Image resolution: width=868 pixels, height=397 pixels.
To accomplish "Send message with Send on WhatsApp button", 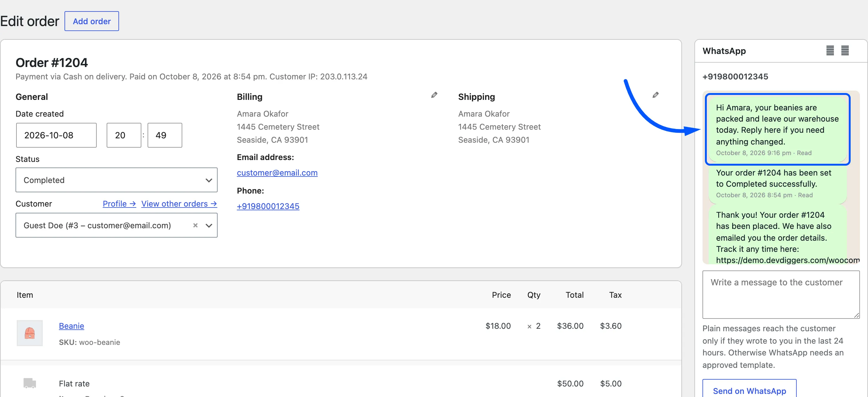I will (749, 389).
